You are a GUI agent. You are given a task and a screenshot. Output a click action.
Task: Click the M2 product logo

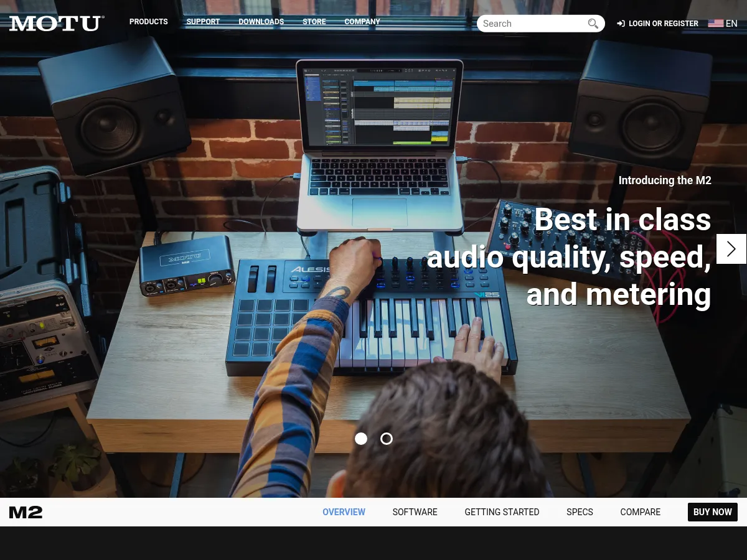click(26, 513)
